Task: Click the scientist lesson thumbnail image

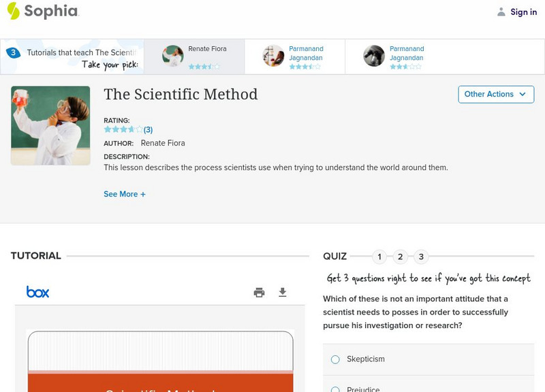Action: tap(50, 125)
